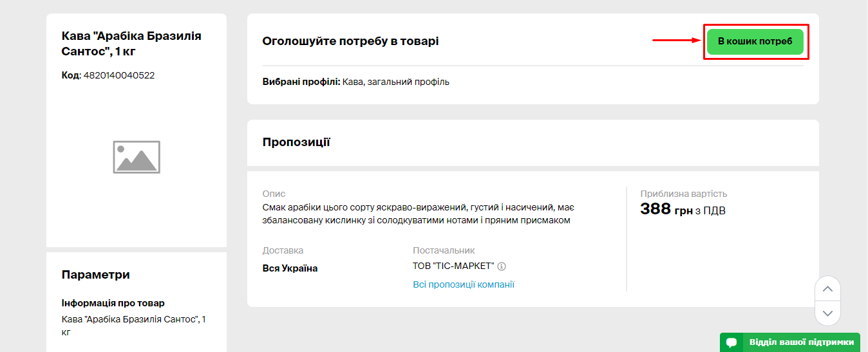Click the supplier name ТОВ "ТІС-МАРКЕТ"

coord(453,266)
